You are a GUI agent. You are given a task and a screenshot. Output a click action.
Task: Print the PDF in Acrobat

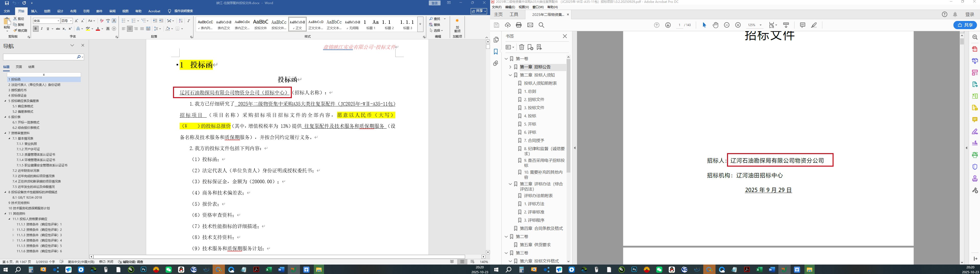[518, 25]
